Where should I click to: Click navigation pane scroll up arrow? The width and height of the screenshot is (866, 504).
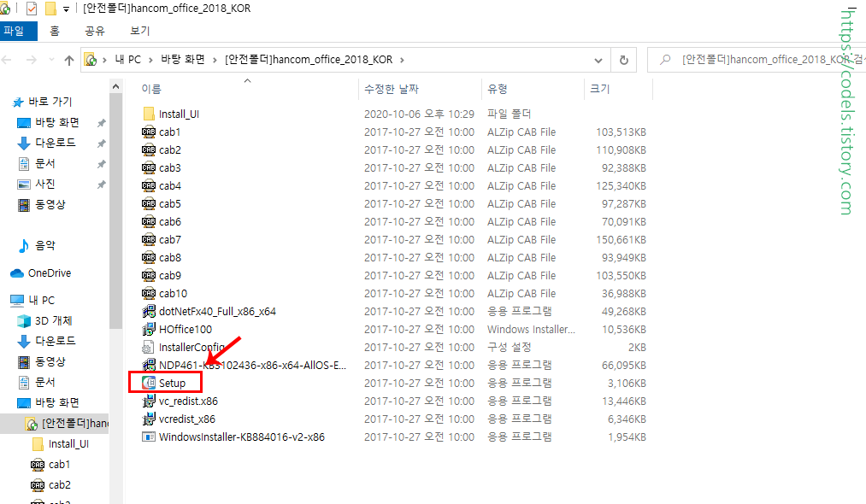(x=115, y=86)
